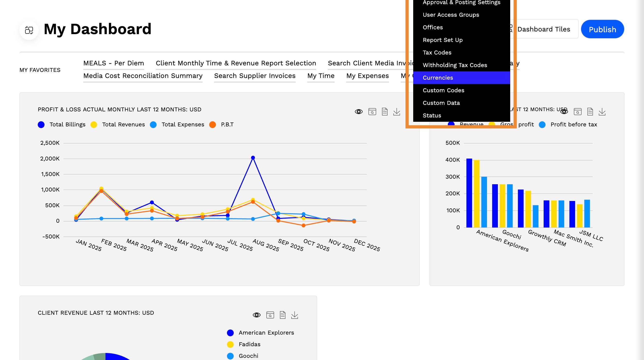Click the AUG 2025 Total Billings data point

click(x=253, y=158)
